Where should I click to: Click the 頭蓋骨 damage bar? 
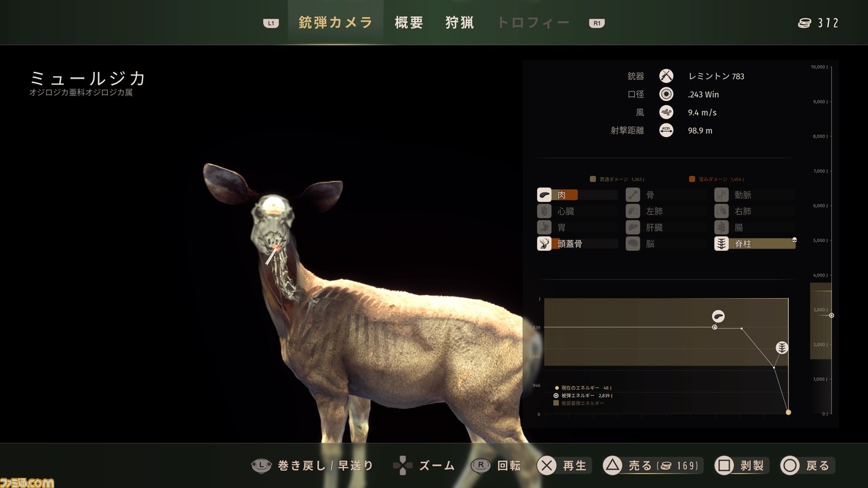(585, 244)
